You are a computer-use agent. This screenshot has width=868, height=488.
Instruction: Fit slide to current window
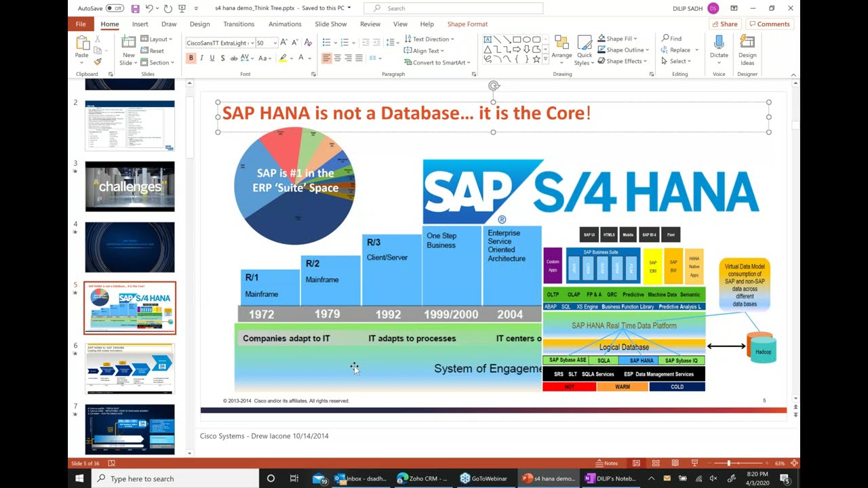[794, 463]
